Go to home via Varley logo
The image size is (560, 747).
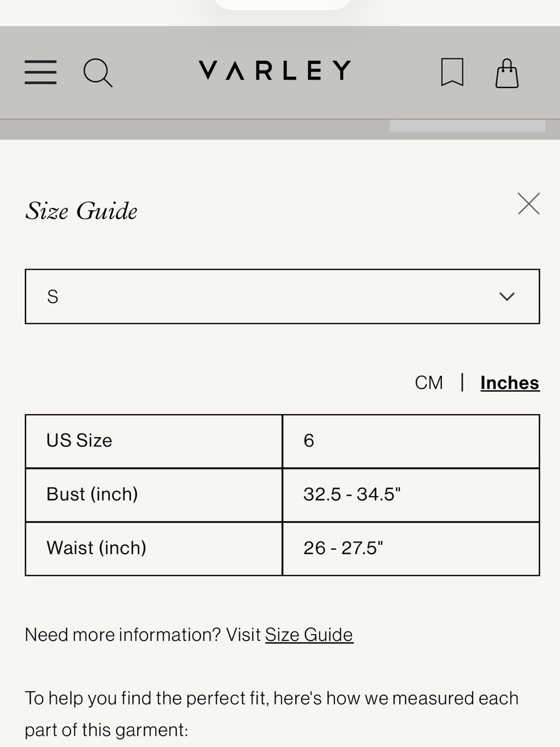point(275,71)
